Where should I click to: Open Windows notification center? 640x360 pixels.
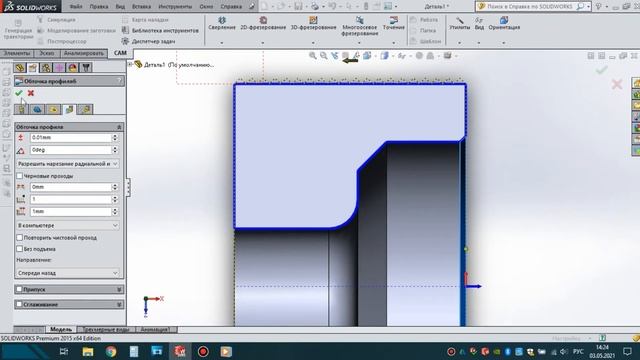pos(627,351)
